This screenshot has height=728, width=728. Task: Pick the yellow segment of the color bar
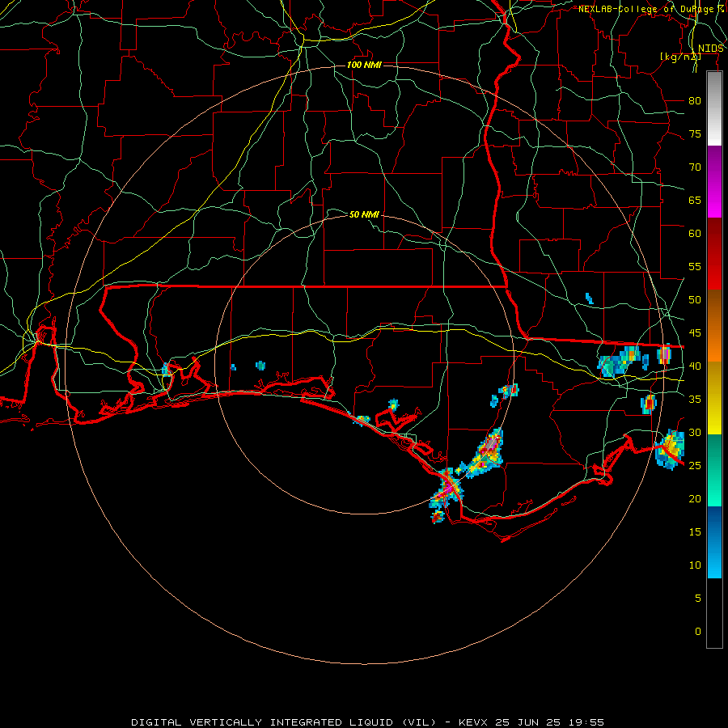tap(714, 398)
